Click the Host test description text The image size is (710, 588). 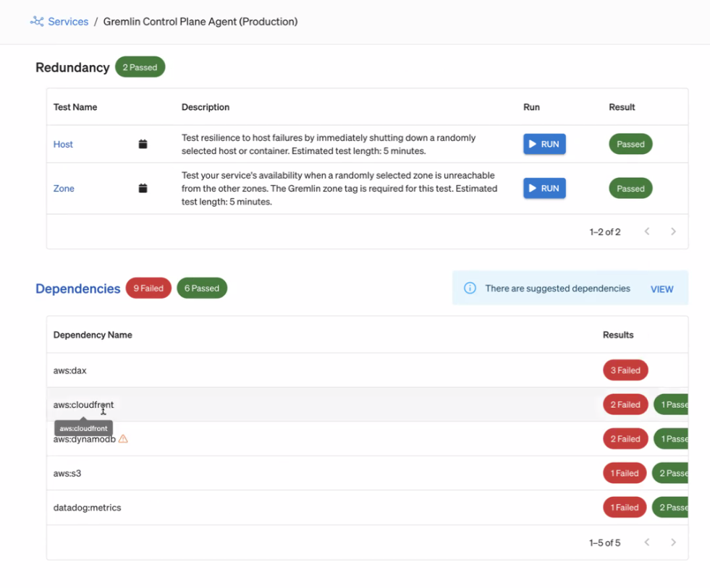click(329, 144)
